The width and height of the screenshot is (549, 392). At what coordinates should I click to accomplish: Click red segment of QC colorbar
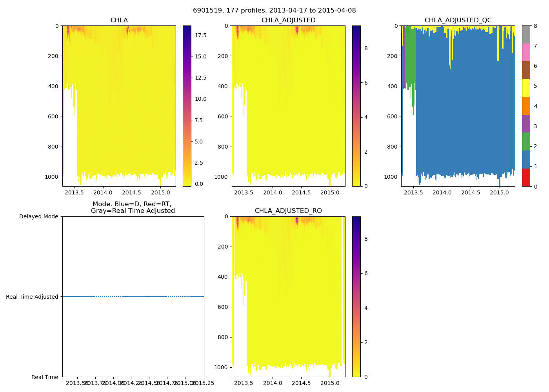[x=526, y=177]
